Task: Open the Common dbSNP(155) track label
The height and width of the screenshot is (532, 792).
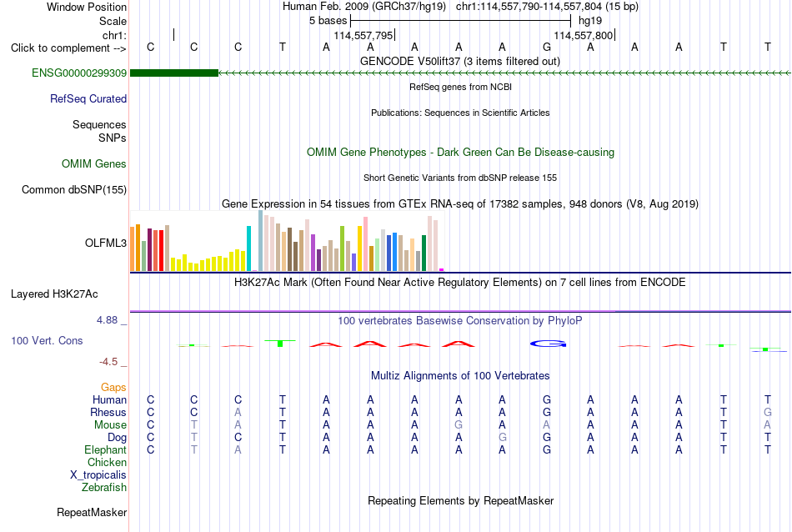Action: coord(73,190)
